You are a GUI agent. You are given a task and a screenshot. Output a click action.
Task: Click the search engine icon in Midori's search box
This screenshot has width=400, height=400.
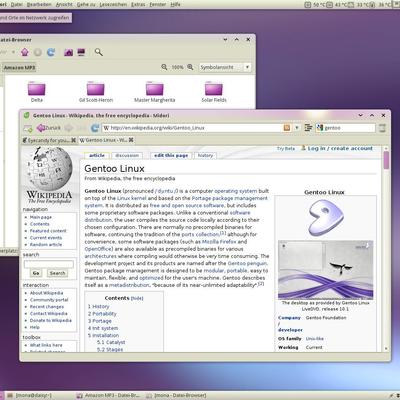click(320, 128)
